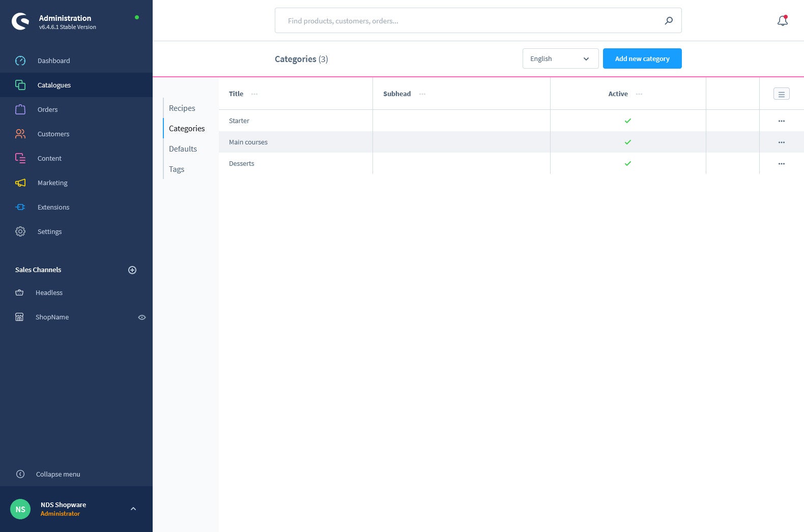Click the Extensions plug icon
804x532 pixels.
[x=20, y=207]
